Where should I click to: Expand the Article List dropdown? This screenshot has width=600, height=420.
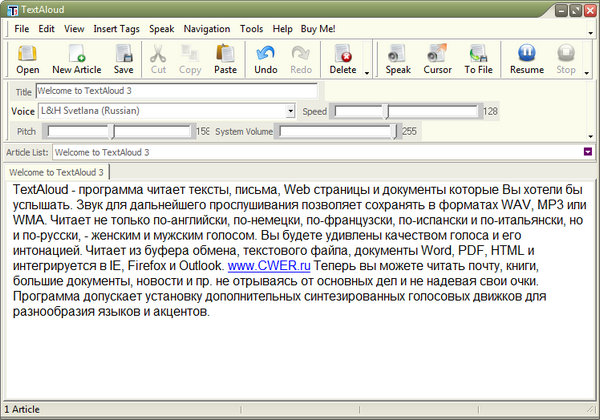pyautogui.click(x=588, y=152)
